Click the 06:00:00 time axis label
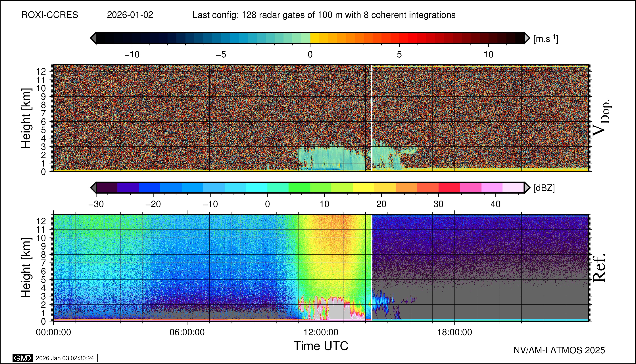The width and height of the screenshot is (636, 364). point(187,332)
